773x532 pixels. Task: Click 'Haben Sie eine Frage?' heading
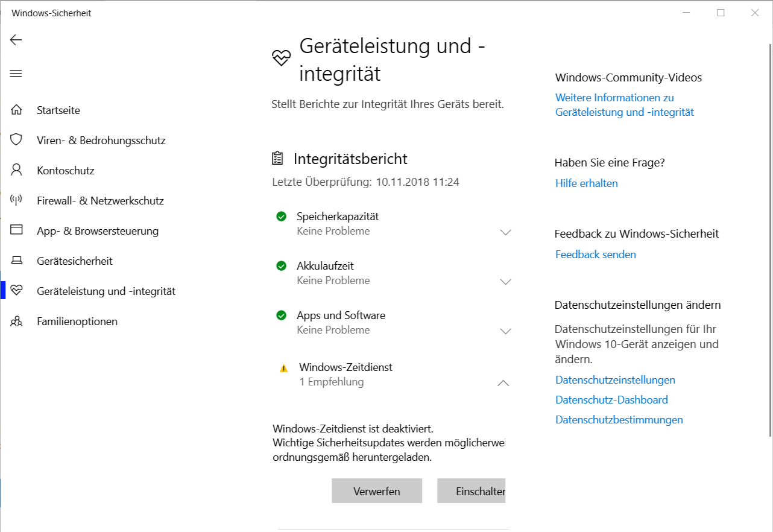click(610, 163)
